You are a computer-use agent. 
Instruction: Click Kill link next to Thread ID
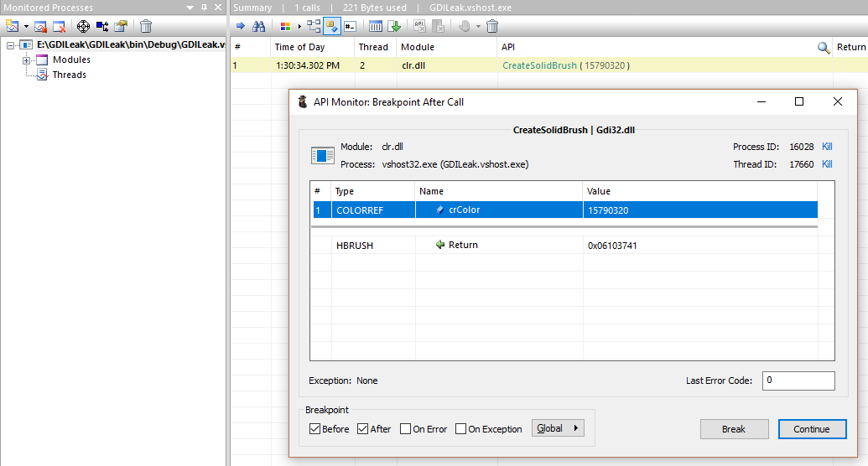(x=827, y=164)
